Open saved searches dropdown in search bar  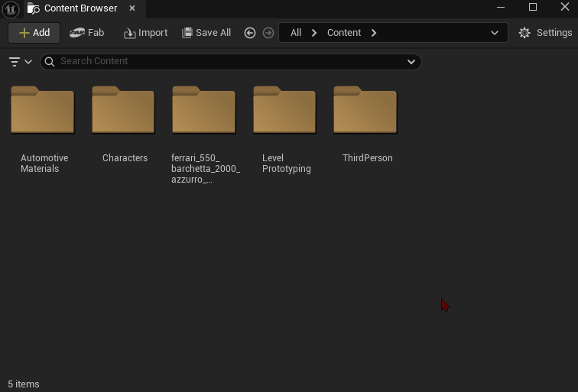pos(411,62)
